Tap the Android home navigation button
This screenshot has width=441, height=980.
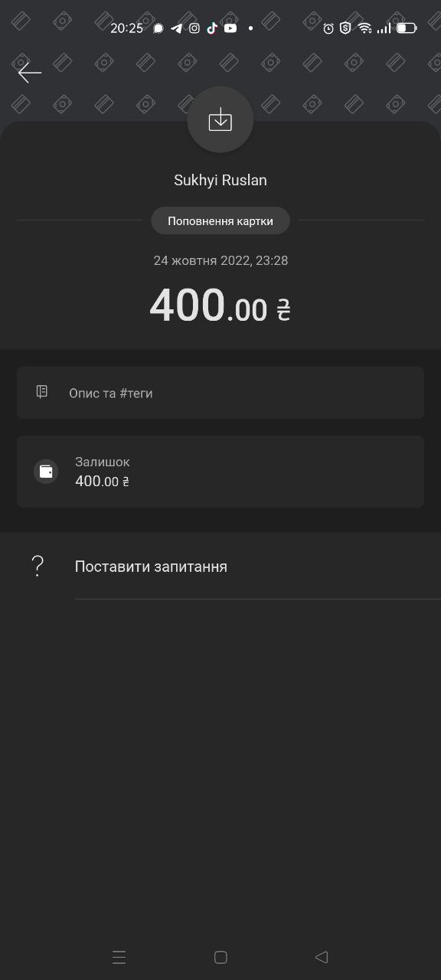pyautogui.click(x=220, y=957)
